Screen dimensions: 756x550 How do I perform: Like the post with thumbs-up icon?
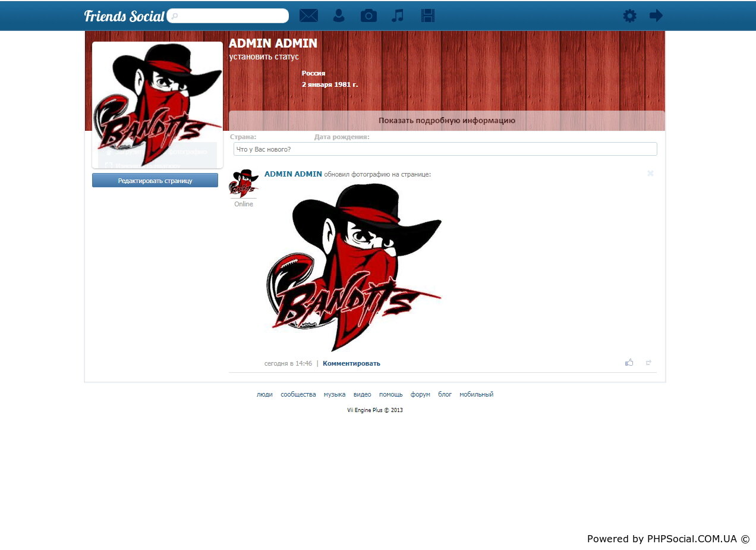[629, 362]
